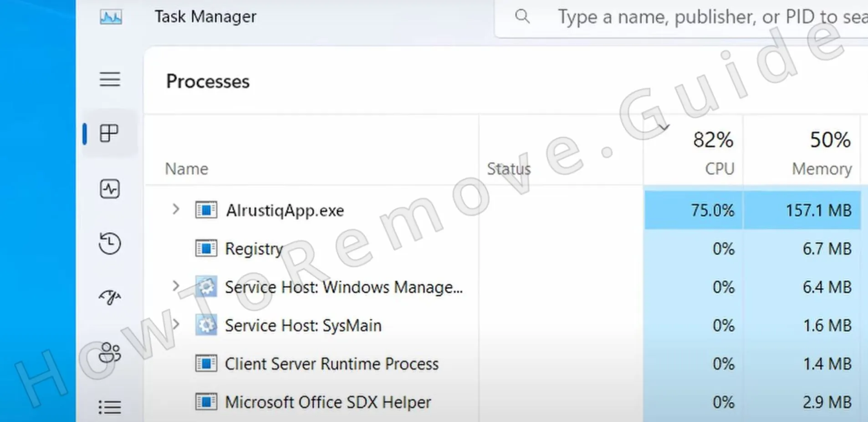Select Client Server Runtime Process row
868x422 pixels.
[x=503, y=363]
